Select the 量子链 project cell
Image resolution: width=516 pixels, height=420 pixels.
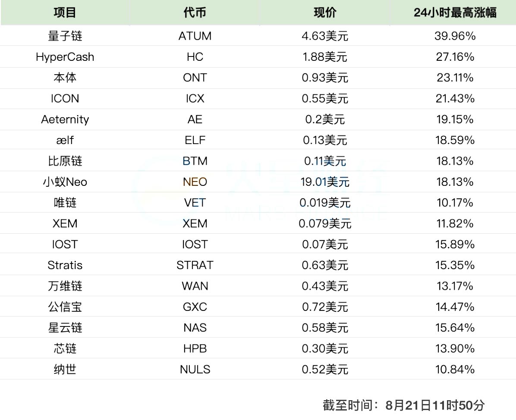[65, 36]
